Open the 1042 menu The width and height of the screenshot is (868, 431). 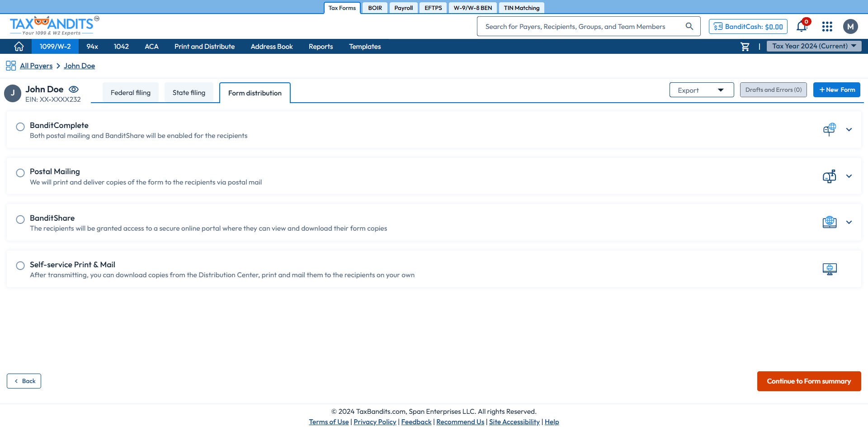pos(121,47)
